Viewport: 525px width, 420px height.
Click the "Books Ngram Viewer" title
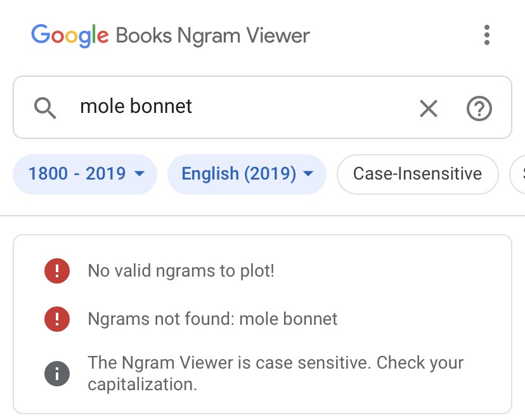tap(213, 35)
